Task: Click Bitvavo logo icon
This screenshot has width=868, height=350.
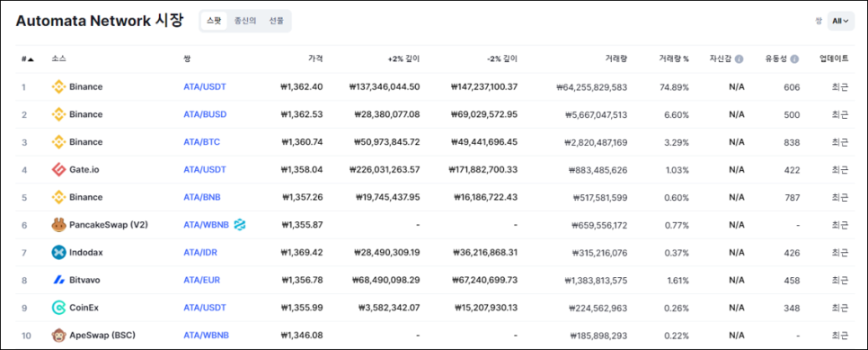Action: coord(58,280)
